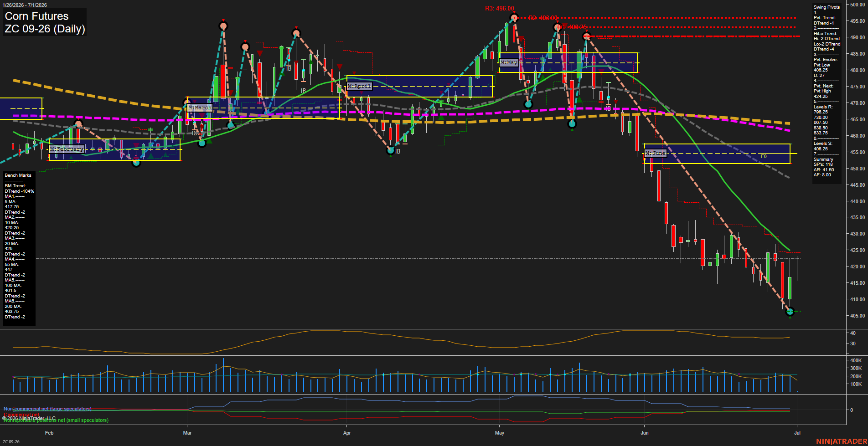Click resistance level 667.50 in Swing Pivots
868x446 pixels.
coord(821,123)
